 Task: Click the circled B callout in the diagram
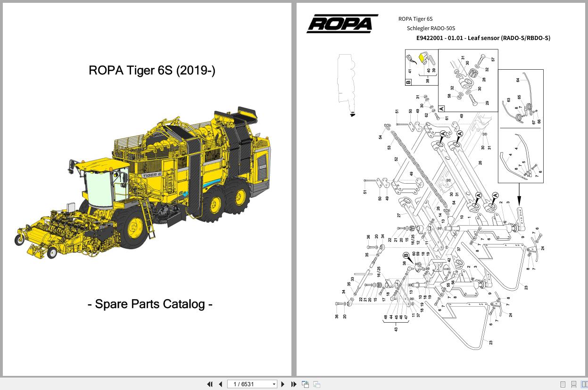[405, 255]
